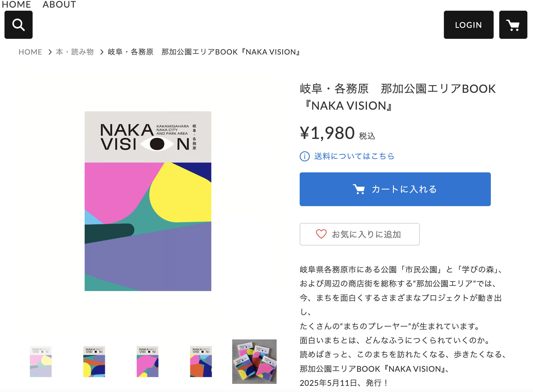The image size is (533, 392).
Task: Add to favorites with お気に入りに追加
Action: 360,234
